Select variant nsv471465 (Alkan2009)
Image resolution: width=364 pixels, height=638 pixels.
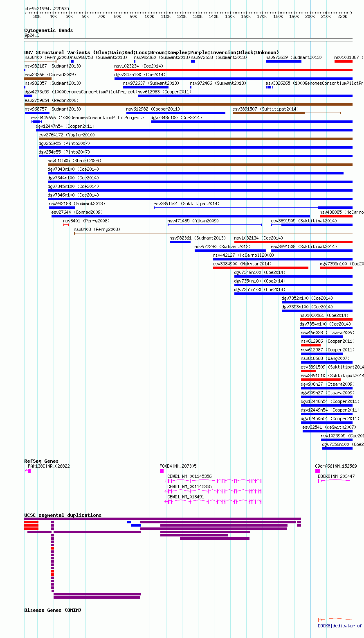[x=193, y=221]
